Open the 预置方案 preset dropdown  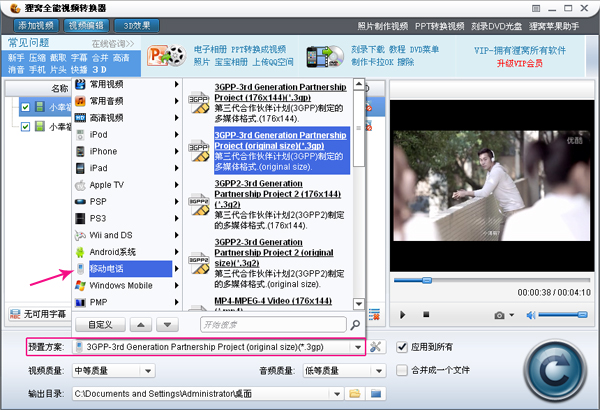tap(358, 347)
